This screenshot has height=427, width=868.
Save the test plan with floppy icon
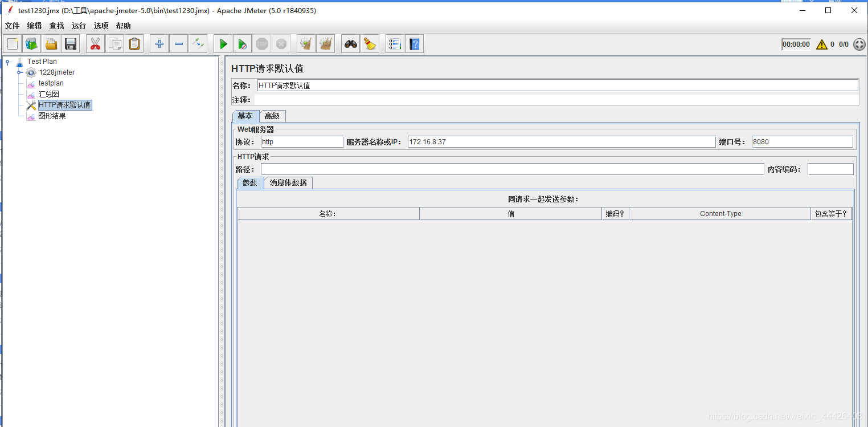(x=71, y=44)
